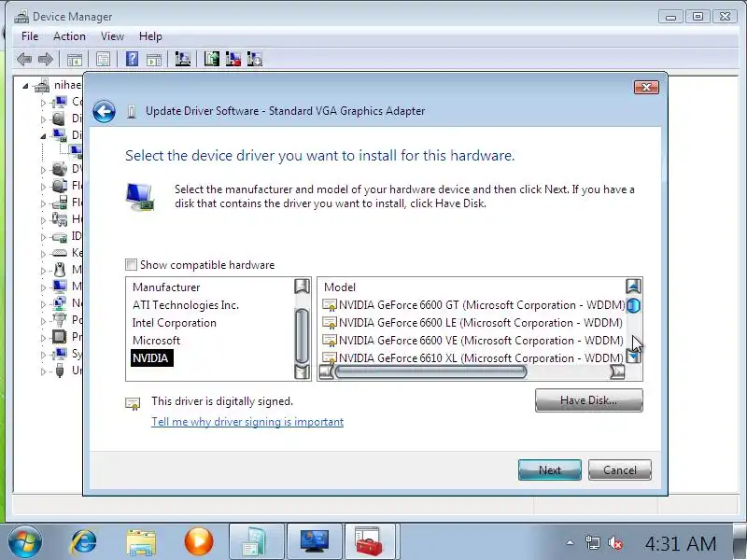Expand the IDE controllers tree node

(43, 237)
